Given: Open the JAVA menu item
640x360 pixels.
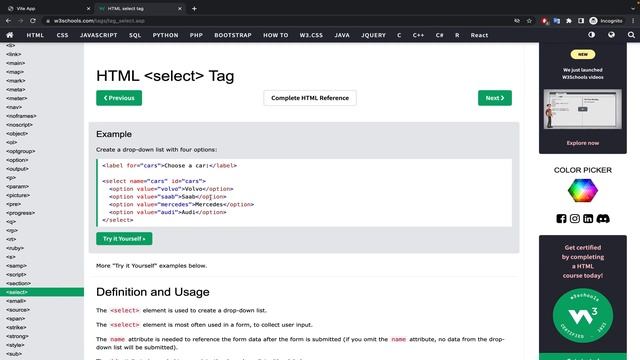Looking at the screenshot, I should 342,35.
